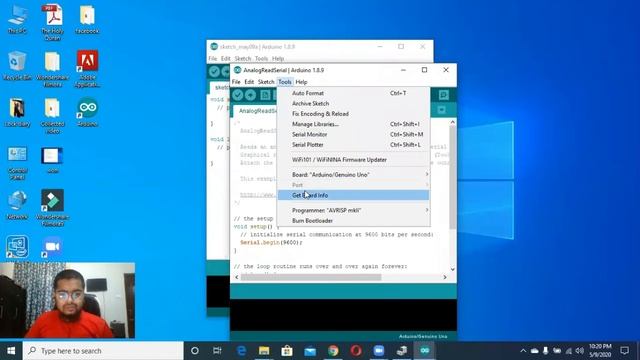The width and height of the screenshot is (640, 360).
Task: Choose Archive Sketch menu entry
Action: click(353, 103)
